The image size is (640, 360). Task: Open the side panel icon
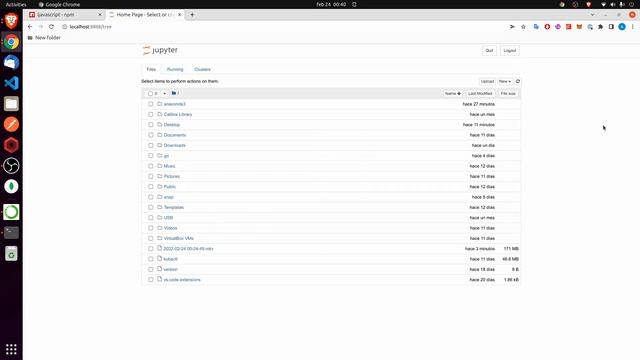click(x=611, y=27)
